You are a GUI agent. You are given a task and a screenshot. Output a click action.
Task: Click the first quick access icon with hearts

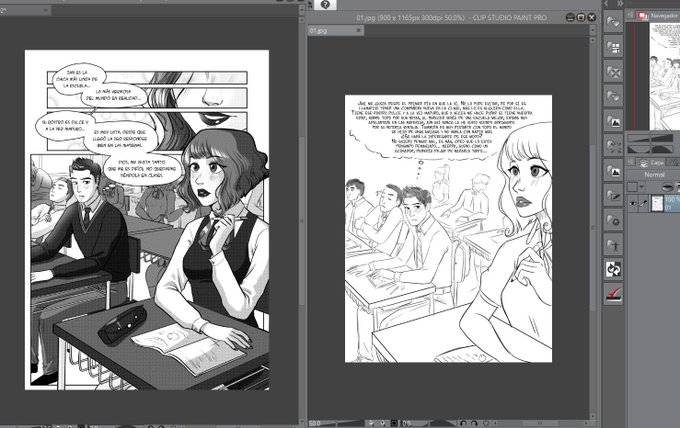pos(613,21)
